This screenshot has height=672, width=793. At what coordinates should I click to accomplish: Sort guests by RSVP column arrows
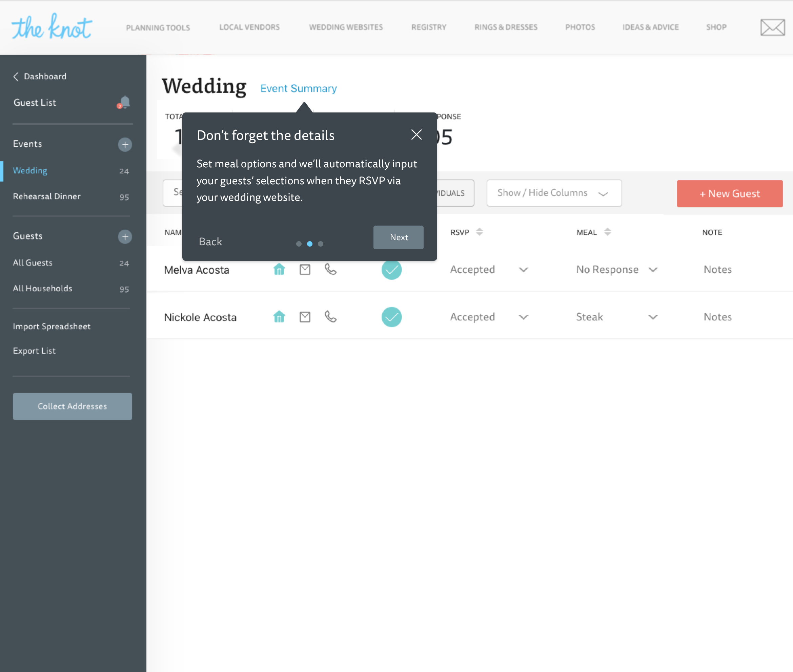pyautogui.click(x=480, y=232)
